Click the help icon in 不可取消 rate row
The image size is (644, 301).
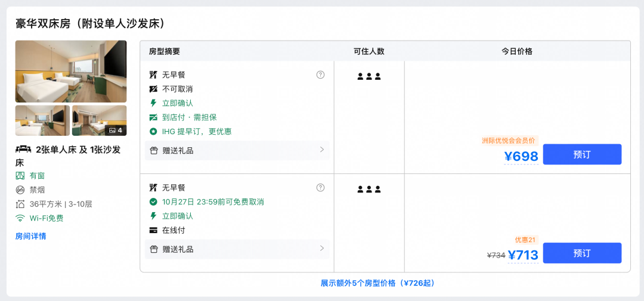pyautogui.click(x=320, y=75)
